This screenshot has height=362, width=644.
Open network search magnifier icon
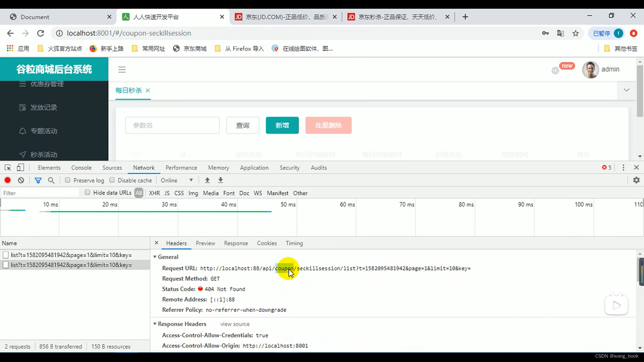click(x=51, y=180)
